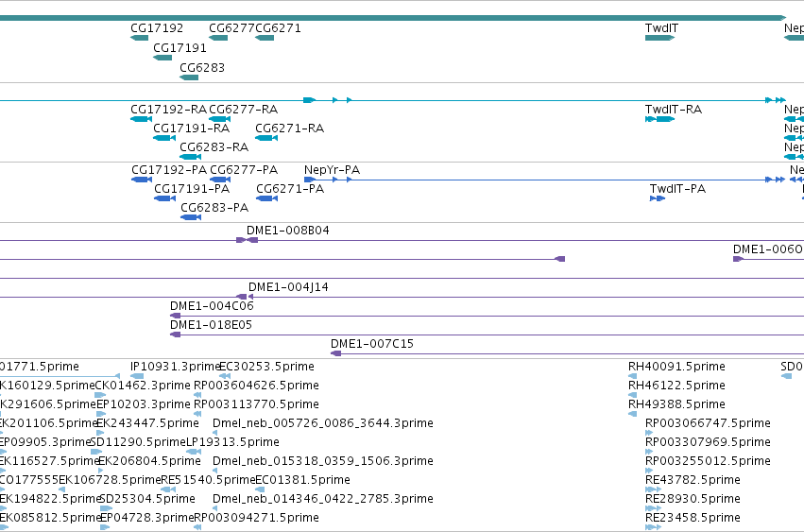Select protein CG17192-PA

click(x=169, y=170)
